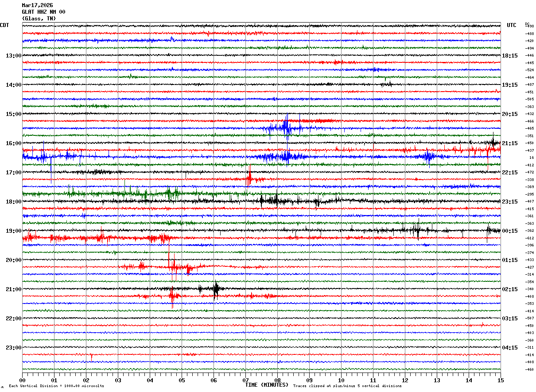Click the 01:15 UTC time label
Screen dimensions: 536x392
(x=510, y=260)
